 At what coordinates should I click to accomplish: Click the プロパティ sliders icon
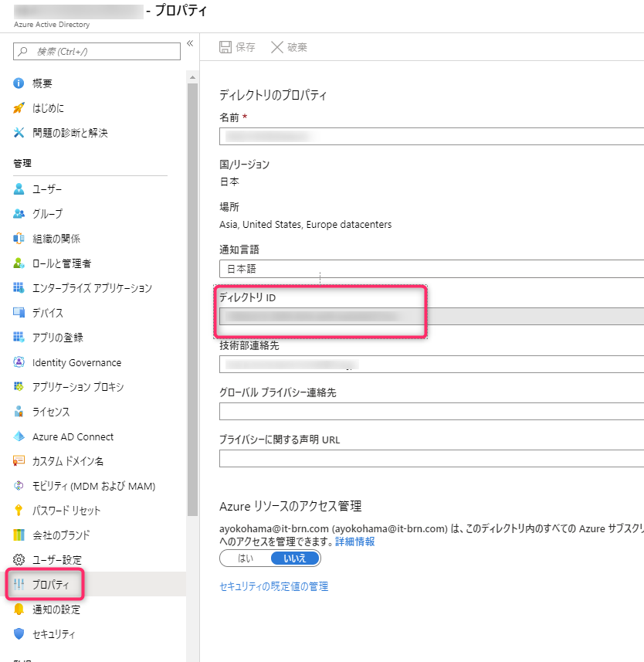click(19, 585)
